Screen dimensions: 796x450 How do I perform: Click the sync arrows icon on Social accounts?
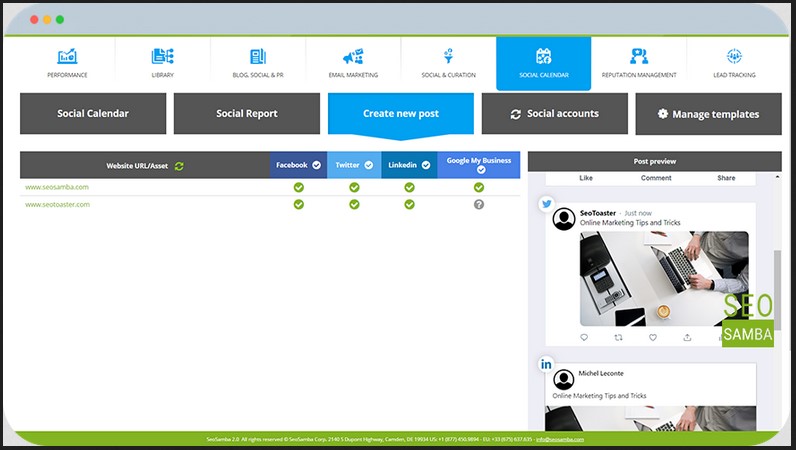[x=516, y=114]
